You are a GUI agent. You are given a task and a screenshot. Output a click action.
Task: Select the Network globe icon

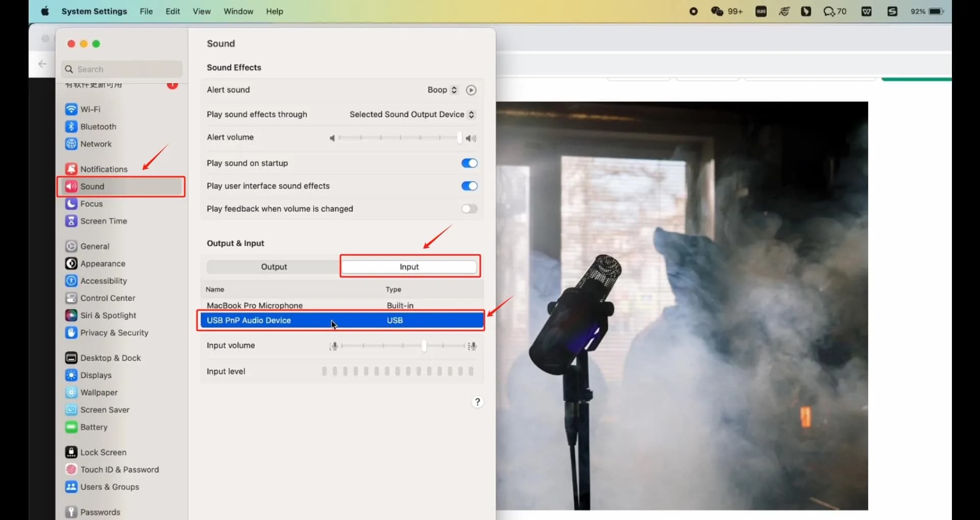[x=71, y=144]
